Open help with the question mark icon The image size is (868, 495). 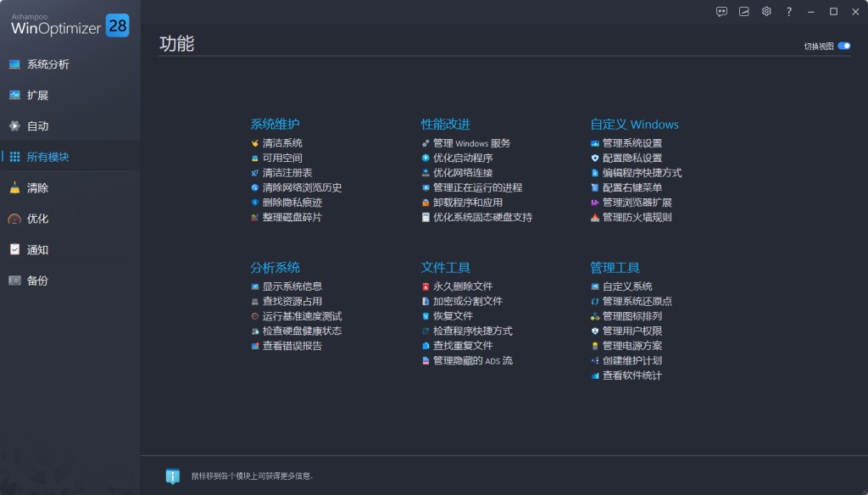[788, 11]
